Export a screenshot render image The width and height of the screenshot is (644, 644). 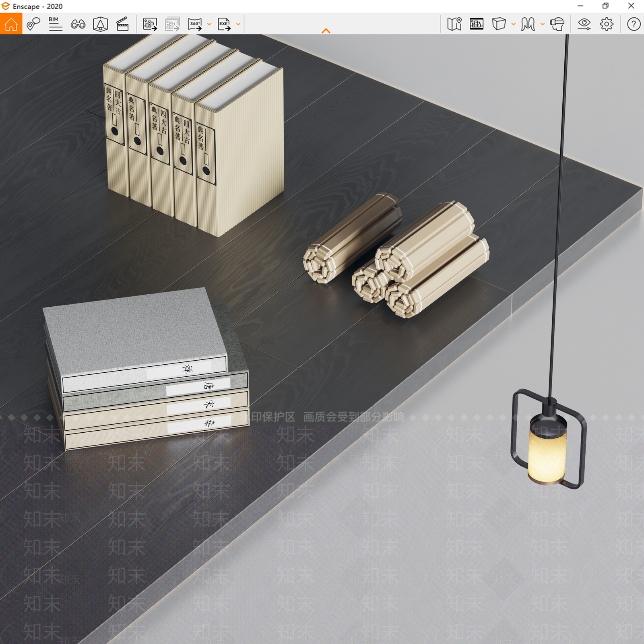coord(150,24)
